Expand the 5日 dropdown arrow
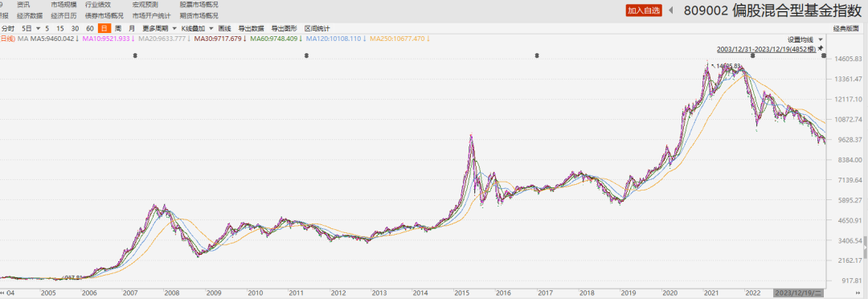Screen dimensions: 868x299 [39, 27]
